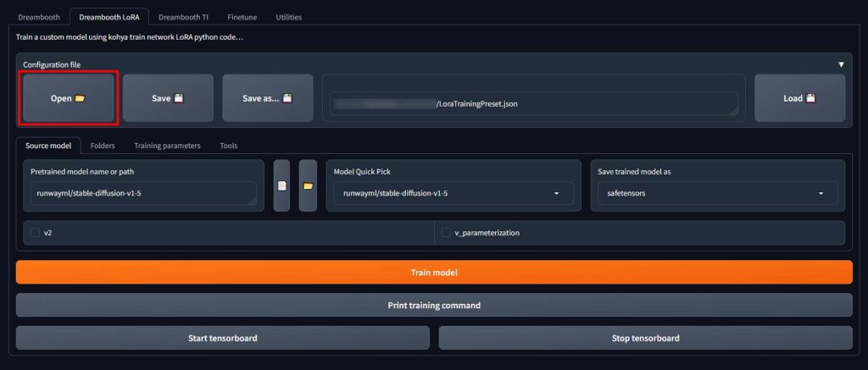This screenshot has width=868, height=370.
Task: Collapse the Configuration file section triangle
Action: pyautogui.click(x=841, y=64)
